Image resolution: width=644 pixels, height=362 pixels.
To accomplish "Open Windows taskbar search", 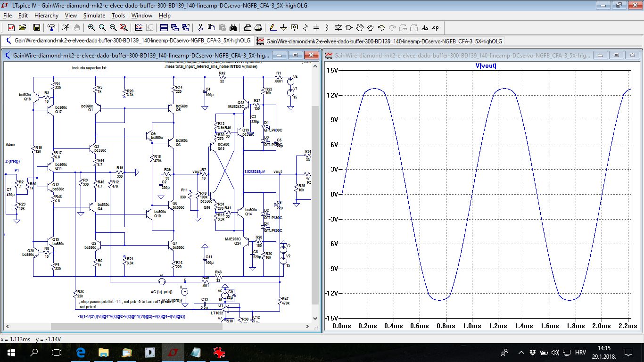I will click(34, 353).
